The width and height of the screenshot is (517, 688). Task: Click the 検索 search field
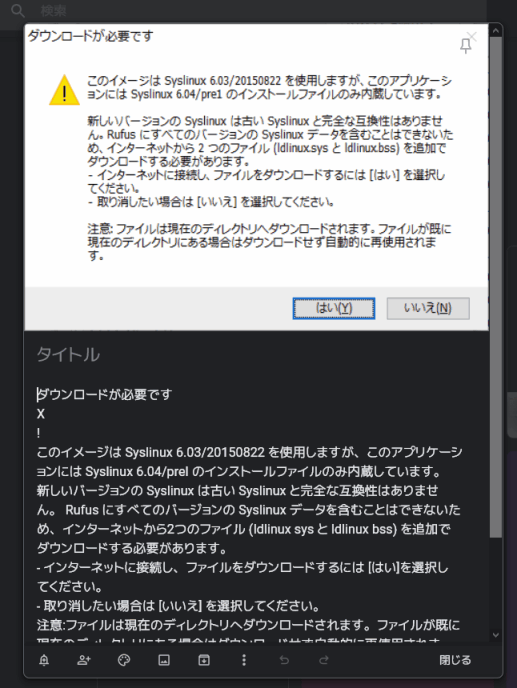click(54, 11)
